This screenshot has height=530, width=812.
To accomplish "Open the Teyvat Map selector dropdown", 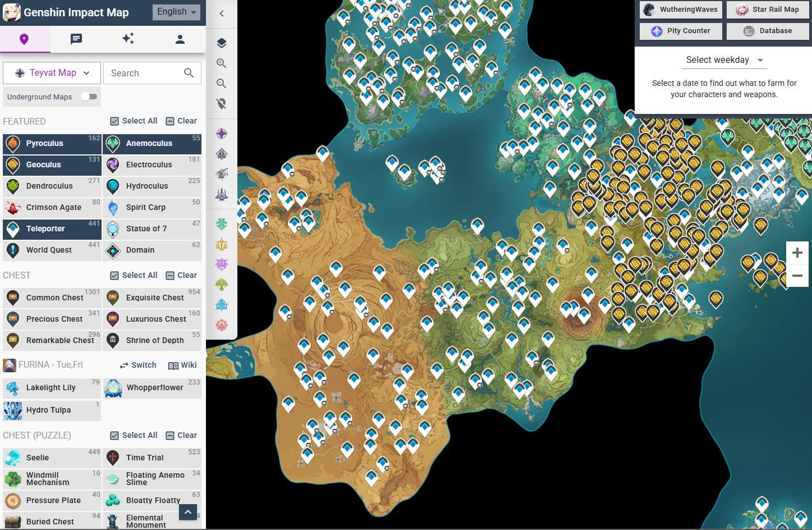I will coord(52,73).
